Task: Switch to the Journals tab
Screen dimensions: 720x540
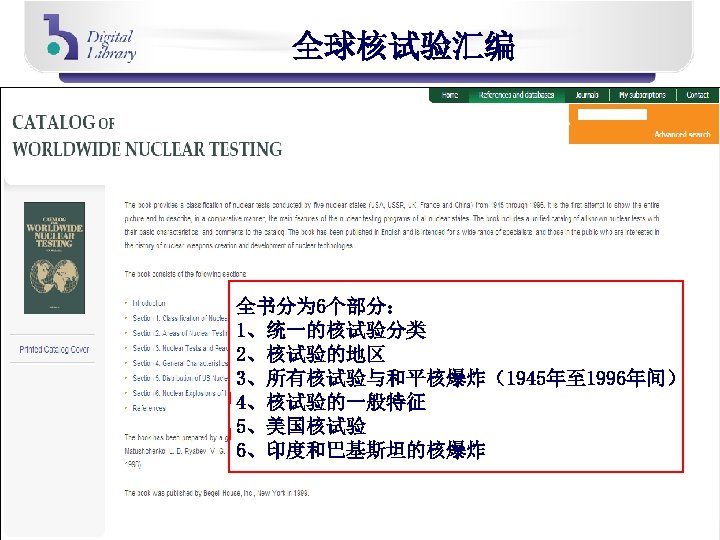Action: [587, 95]
